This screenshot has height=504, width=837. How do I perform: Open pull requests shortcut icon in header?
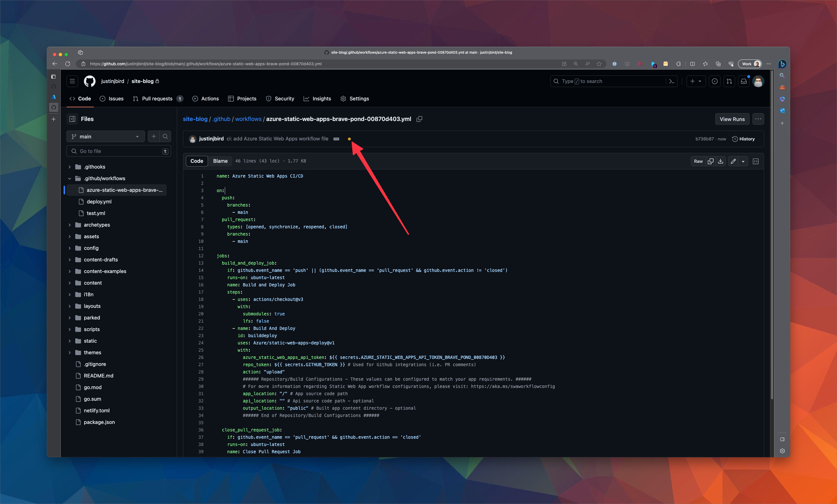point(729,81)
